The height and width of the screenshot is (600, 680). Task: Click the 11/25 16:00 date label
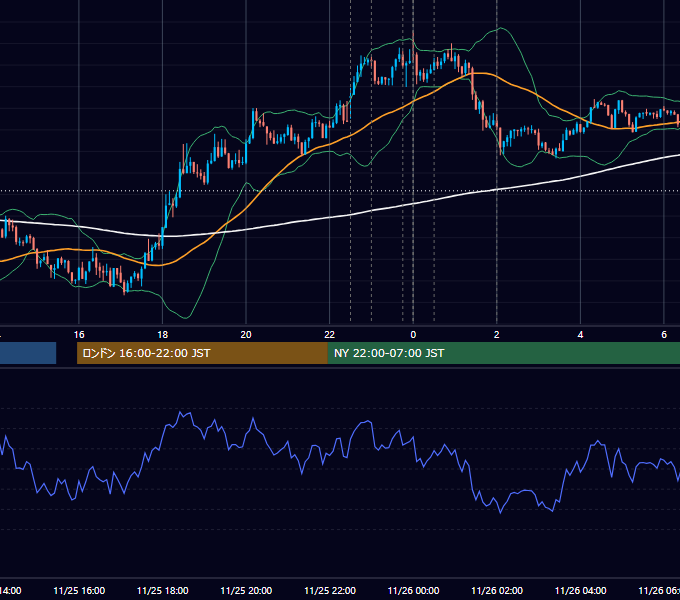coord(79,590)
